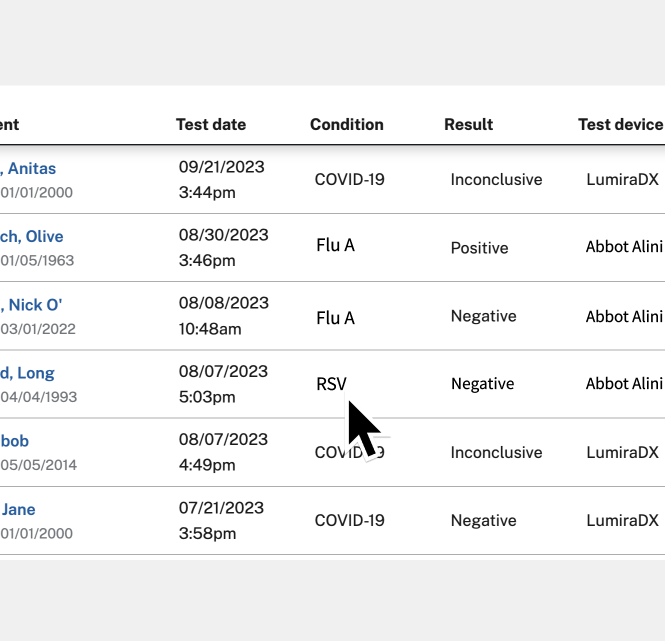Click birth date 01/05/1963
The height and width of the screenshot is (641, 665).
[37, 260]
